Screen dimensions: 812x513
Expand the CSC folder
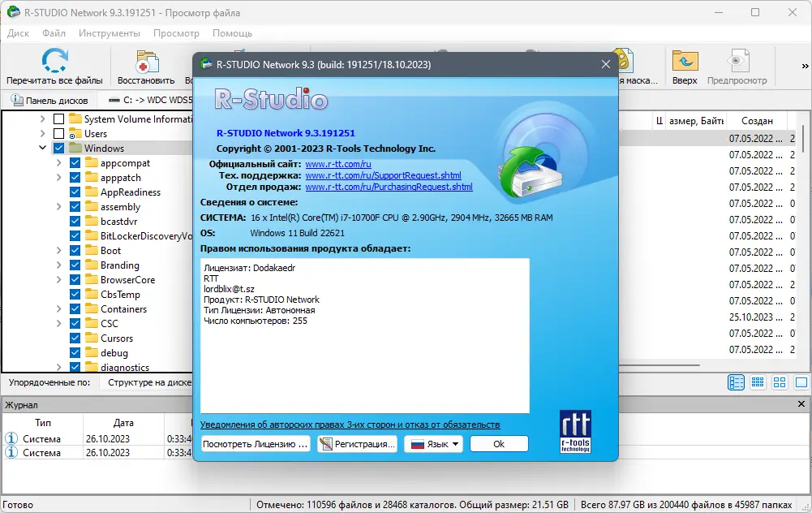click(58, 323)
